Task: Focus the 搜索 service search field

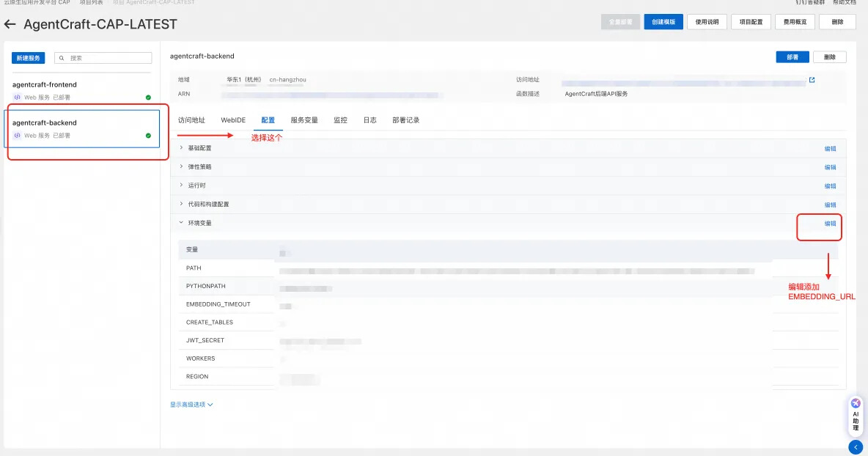Action: coord(103,58)
